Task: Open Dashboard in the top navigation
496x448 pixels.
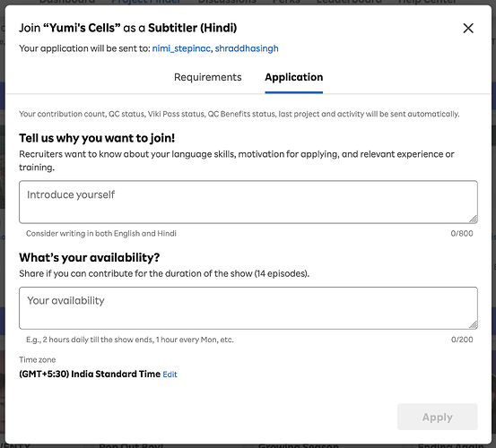Action: click(x=67, y=2)
